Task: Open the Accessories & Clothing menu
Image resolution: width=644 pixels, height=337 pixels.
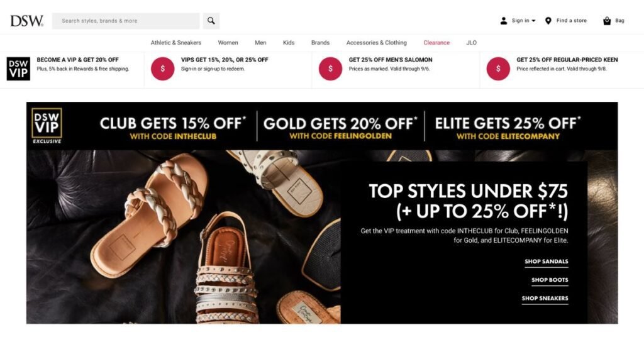Action: 377,43
